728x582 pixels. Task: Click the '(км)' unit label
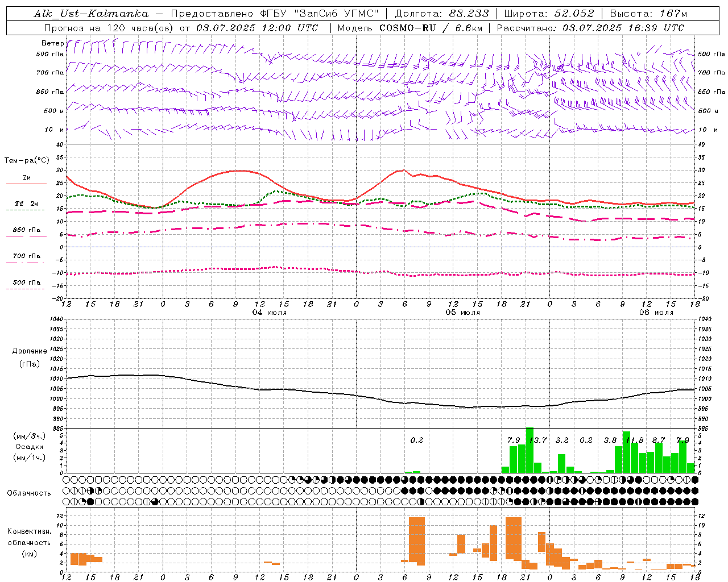coord(30,554)
